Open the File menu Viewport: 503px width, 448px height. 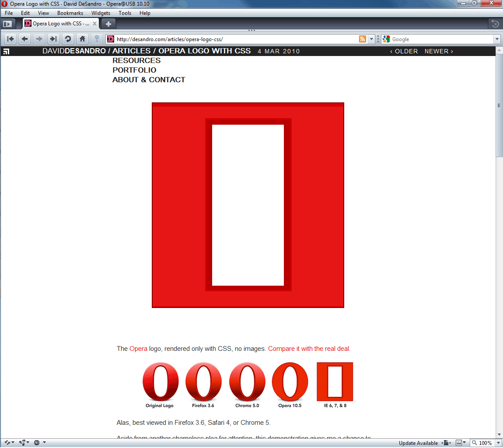(9, 13)
